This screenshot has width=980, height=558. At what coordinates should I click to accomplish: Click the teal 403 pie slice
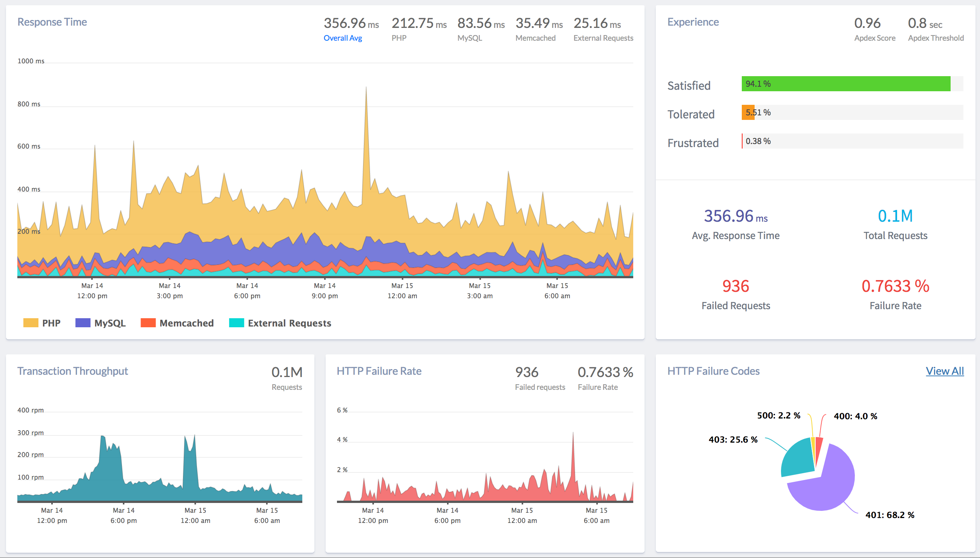pyautogui.click(x=798, y=458)
